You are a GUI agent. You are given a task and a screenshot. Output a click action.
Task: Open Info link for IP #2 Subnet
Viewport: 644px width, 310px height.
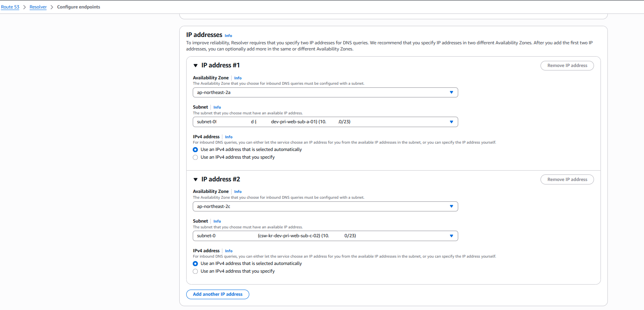pos(217,221)
